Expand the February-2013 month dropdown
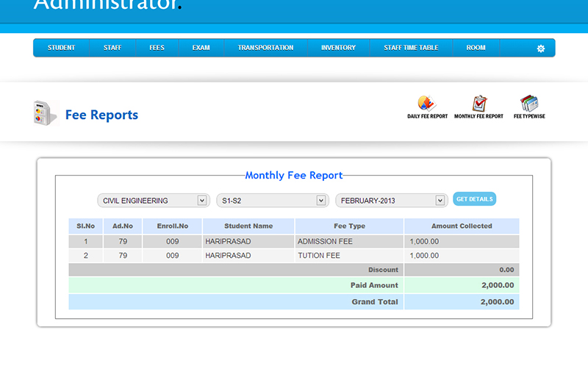This screenshot has width=588, height=388. (391, 201)
